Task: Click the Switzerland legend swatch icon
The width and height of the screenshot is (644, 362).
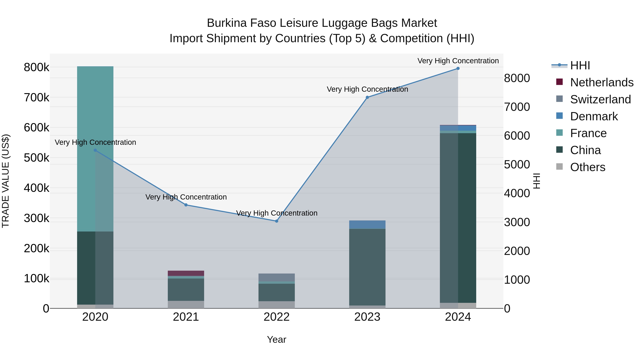Action: [560, 99]
